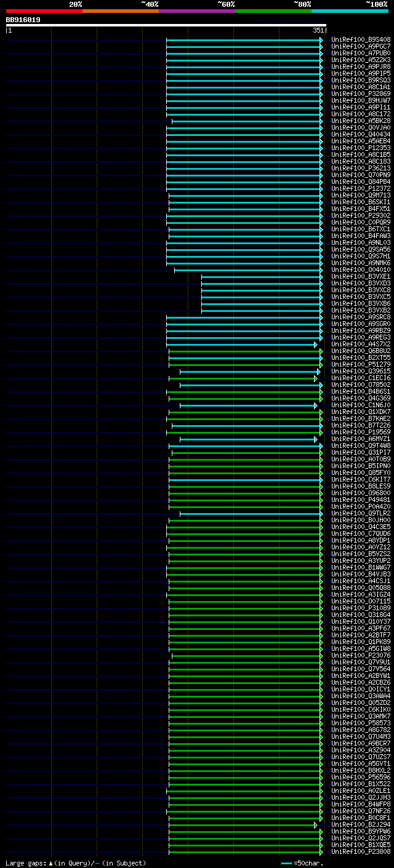
Task: Select hit UniRef100_C6KIT7
Action: click(x=361, y=480)
